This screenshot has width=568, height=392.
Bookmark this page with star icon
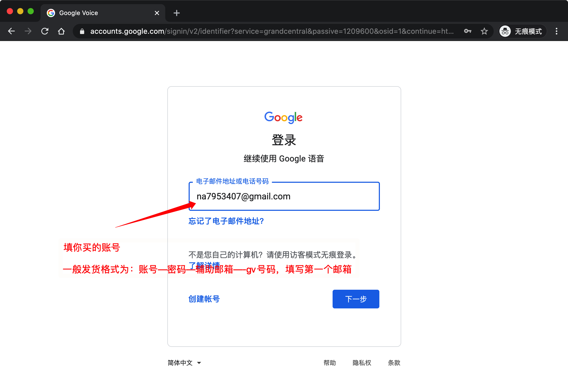click(484, 31)
